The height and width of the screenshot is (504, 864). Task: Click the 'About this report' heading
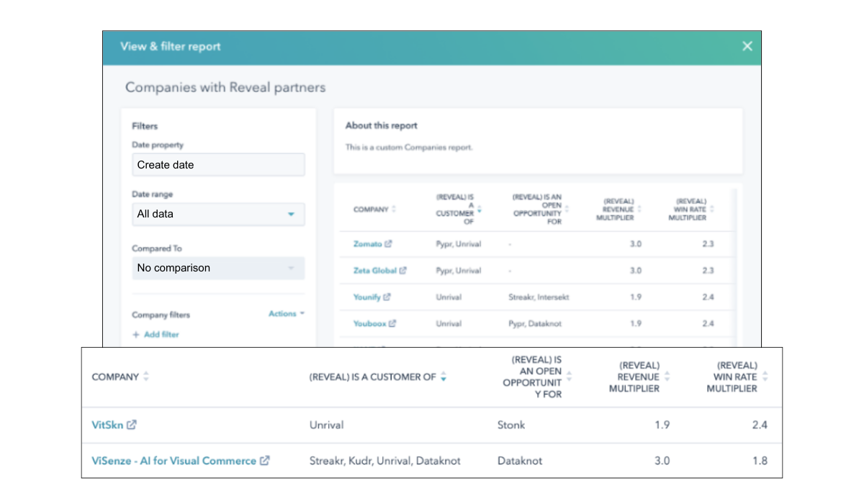click(x=381, y=125)
